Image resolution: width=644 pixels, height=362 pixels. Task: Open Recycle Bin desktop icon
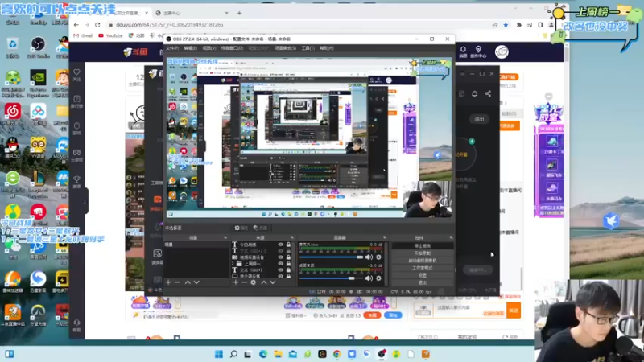pyautogui.click(x=13, y=47)
